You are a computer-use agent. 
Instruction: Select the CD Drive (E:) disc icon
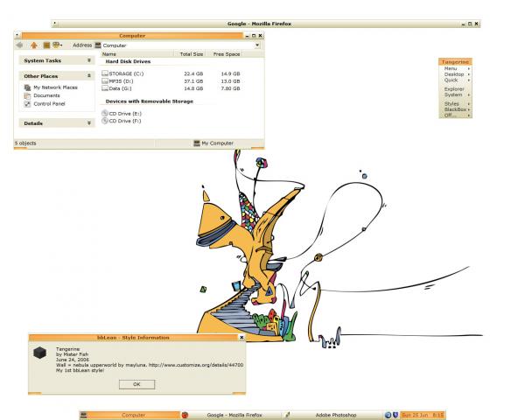(105, 114)
